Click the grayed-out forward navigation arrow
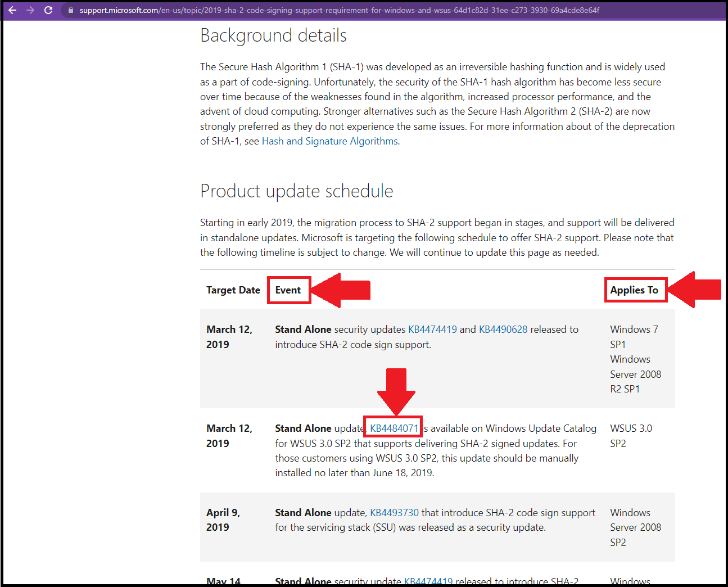This screenshot has width=728, height=587. [31, 10]
